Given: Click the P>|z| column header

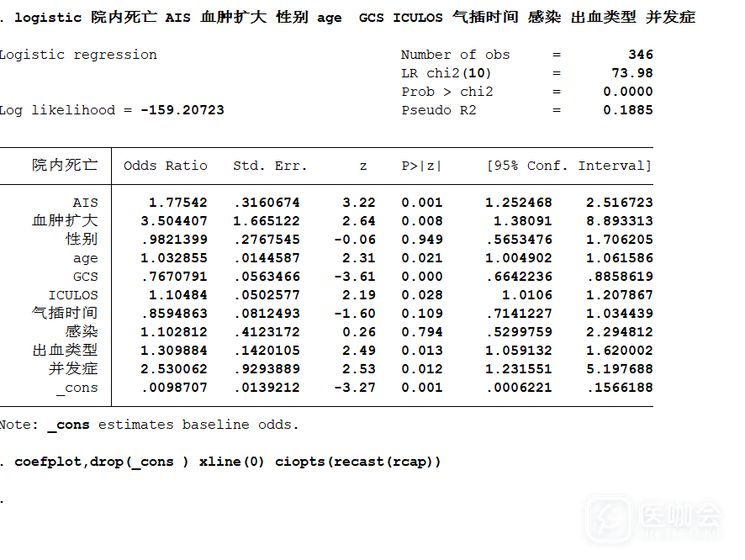Looking at the screenshot, I should tap(421, 166).
